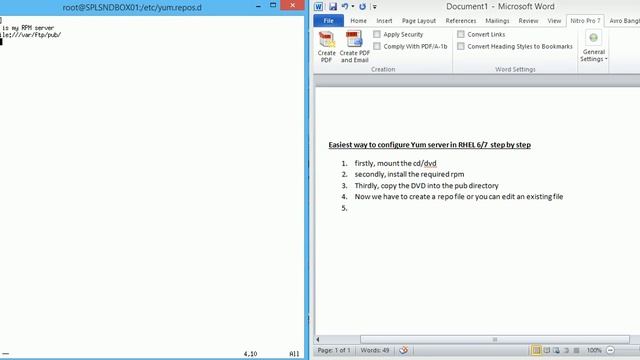Switch to the Home ribbon tab
Screen dimensions: 640x360
click(x=358, y=20)
